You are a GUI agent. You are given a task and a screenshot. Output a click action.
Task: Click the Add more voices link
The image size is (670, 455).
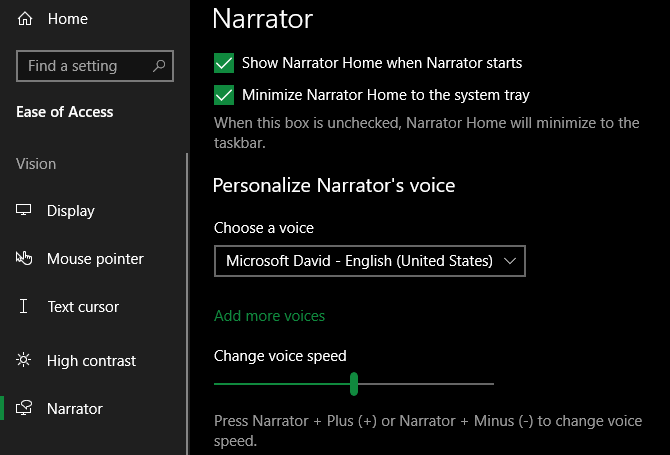pos(269,316)
